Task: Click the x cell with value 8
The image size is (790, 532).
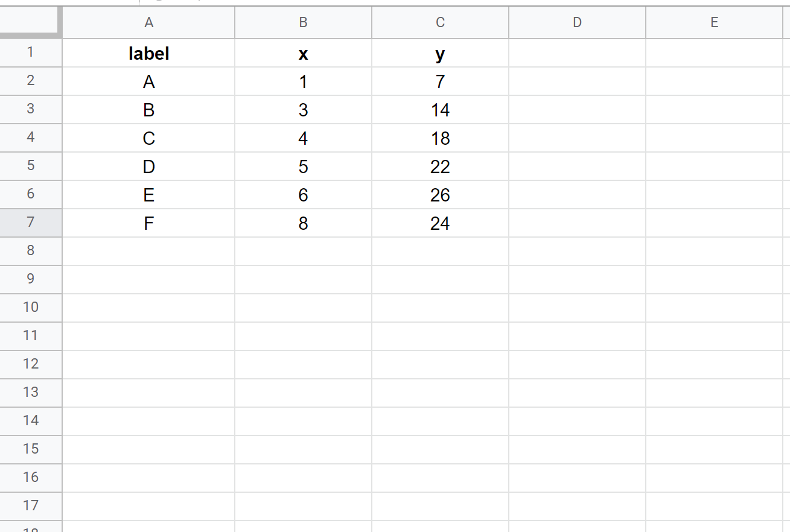Action: [303, 223]
